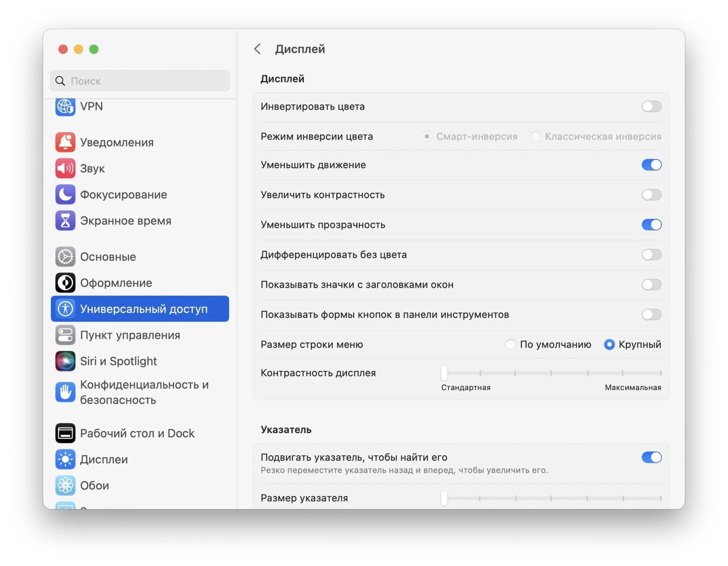Select По умолчанию menu bar size
Screen dimensions: 728x566
(x=510, y=344)
